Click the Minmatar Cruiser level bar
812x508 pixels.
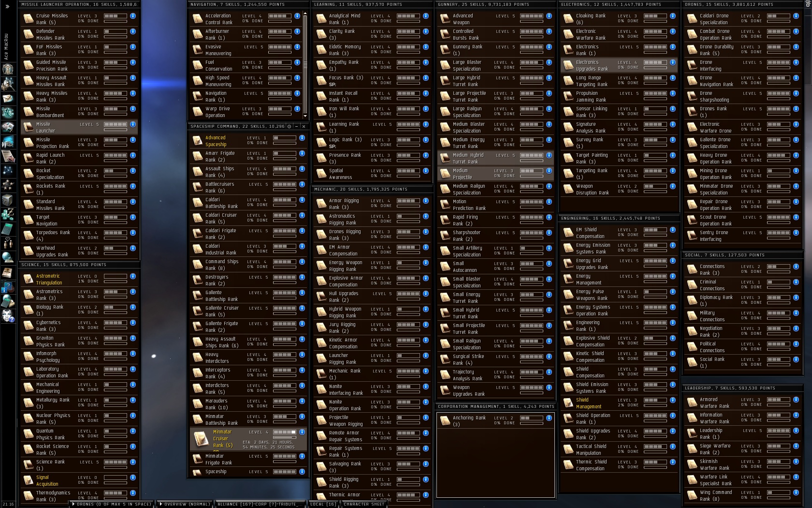(x=285, y=432)
